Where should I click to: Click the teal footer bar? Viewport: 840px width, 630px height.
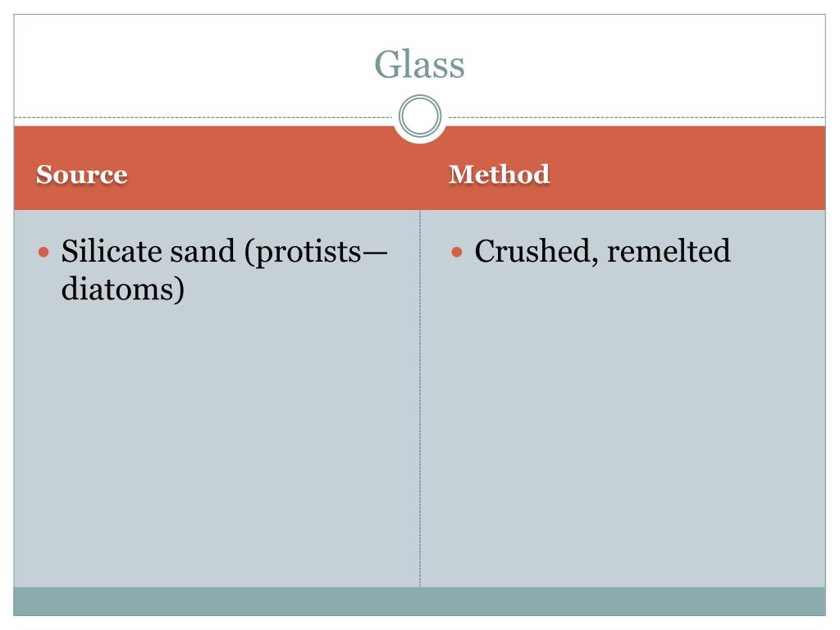(420, 600)
